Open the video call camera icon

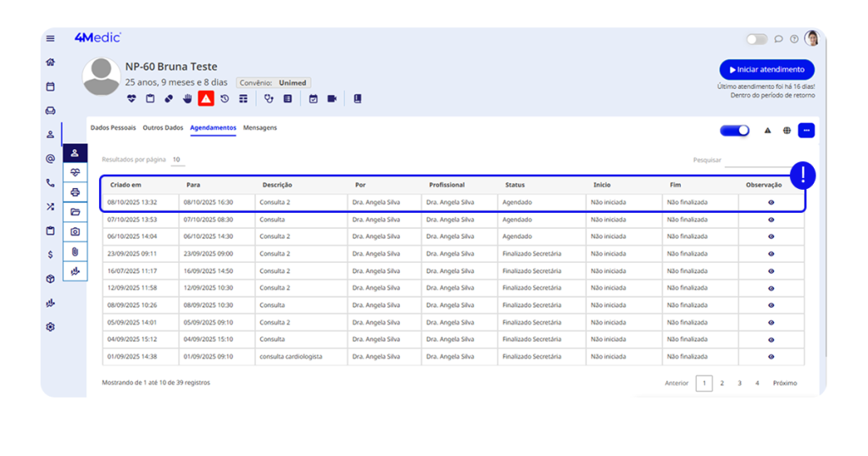pos(331,98)
